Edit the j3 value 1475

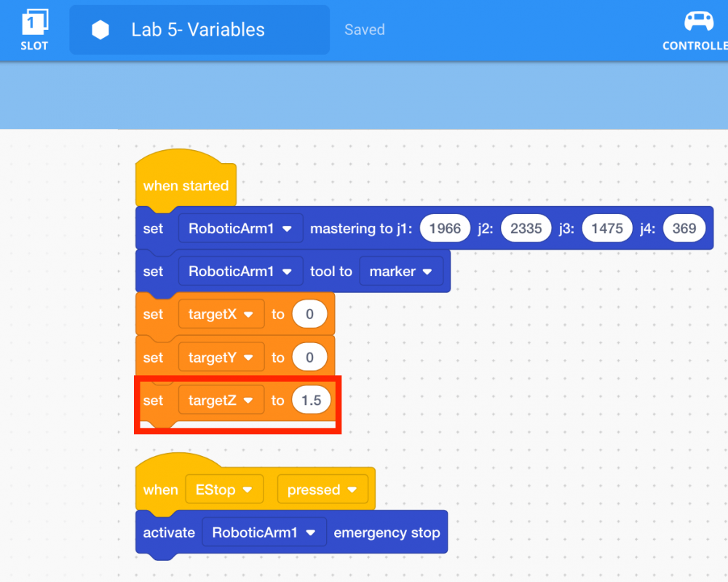coord(607,229)
